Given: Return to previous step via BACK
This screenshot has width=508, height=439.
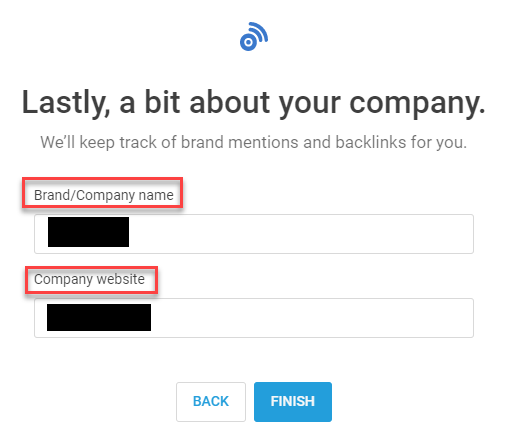Looking at the screenshot, I should [x=211, y=402].
